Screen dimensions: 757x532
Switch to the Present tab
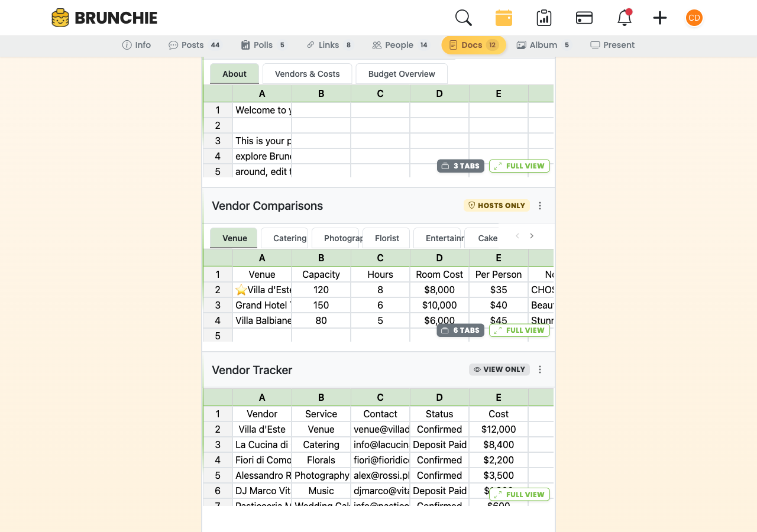pyautogui.click(x=613, y=45)
